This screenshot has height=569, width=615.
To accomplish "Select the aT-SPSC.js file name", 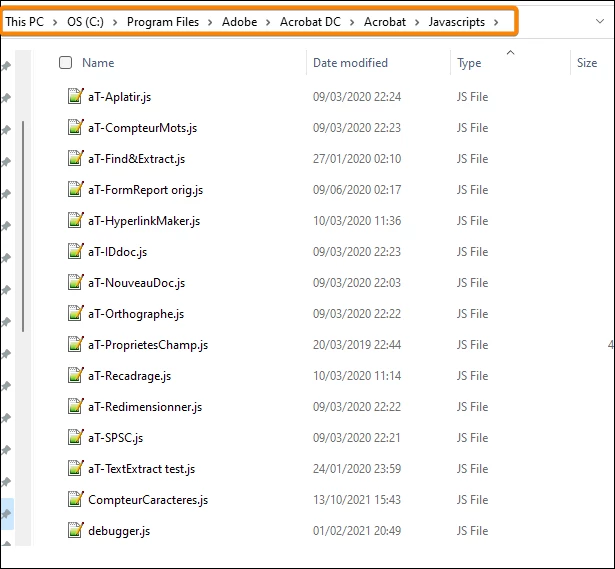I will pos(116,438).
